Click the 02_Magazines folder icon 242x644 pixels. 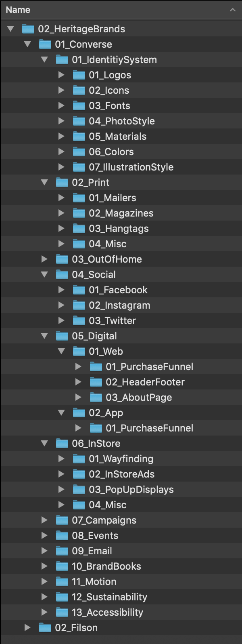tap(79, 213)
